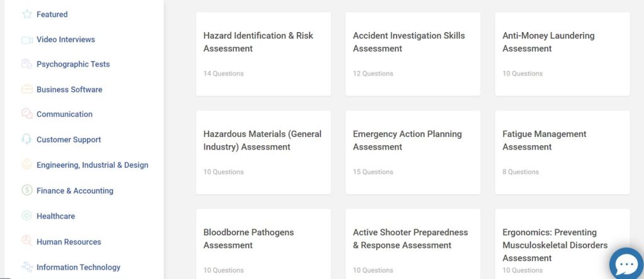Open Active Shooter Preparedness & Response Assessment
The width and height of the screenshot is (644, 279).
pyautogui.click(x=413, y=244)
